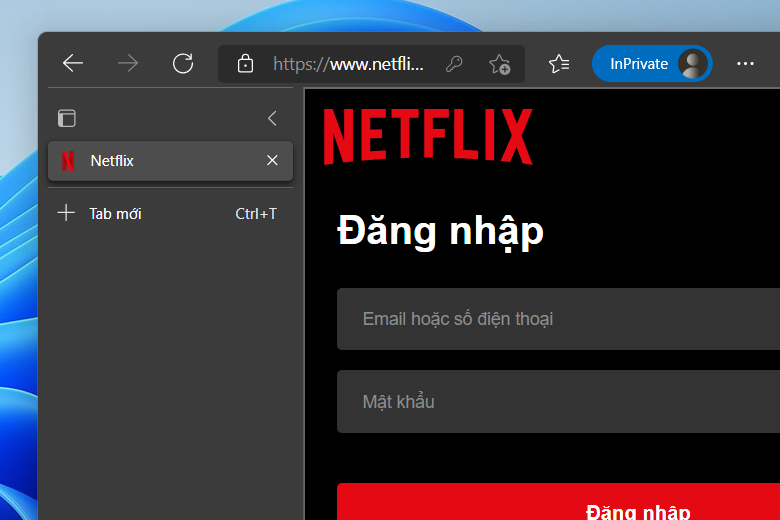This screenshot has height=520, width=780.
Task: Click the Netflix logo
Action: pos(428,136)
